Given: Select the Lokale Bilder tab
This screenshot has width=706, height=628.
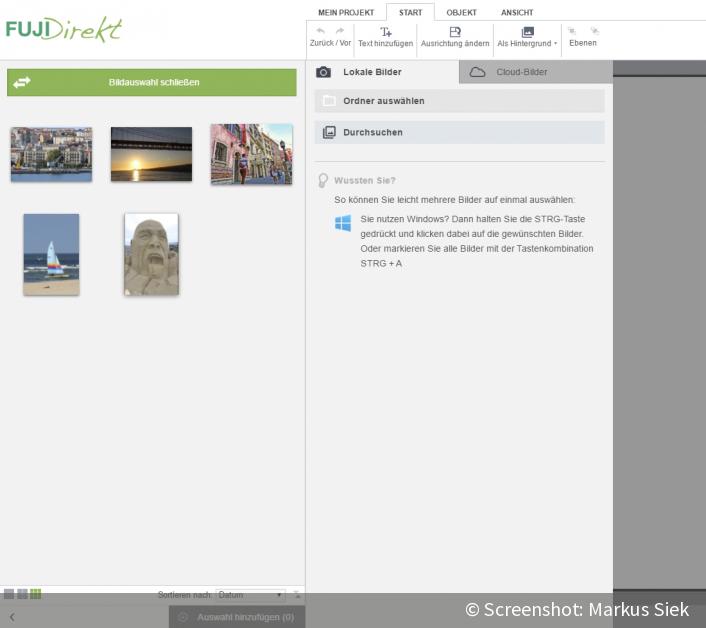Looking at the screenshot, I should pyautogui.click(x=383, y=72).
